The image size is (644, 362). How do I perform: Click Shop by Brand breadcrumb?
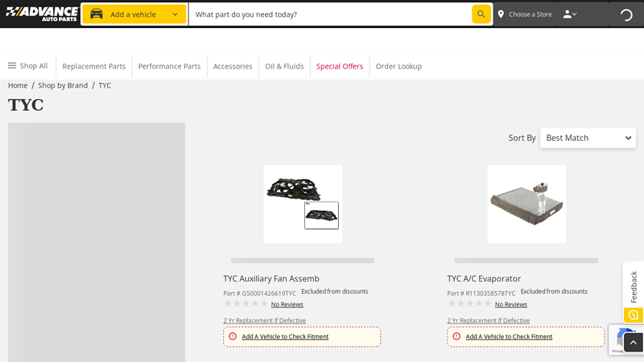click(63, 85)
